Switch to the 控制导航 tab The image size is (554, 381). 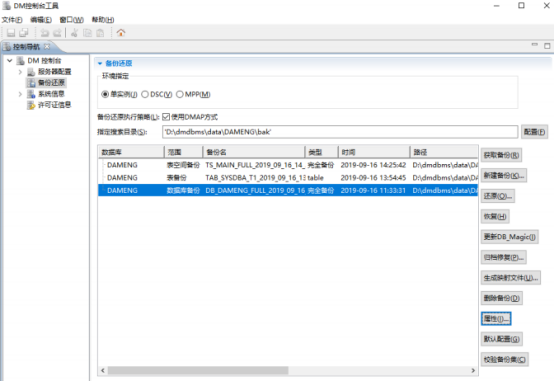pos(26,47)
